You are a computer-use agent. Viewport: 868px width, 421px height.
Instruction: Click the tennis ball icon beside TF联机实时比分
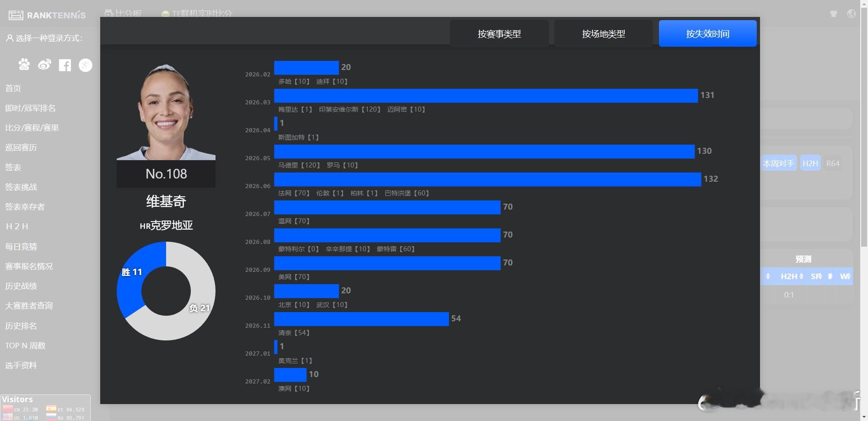click(x=165, y=14)
